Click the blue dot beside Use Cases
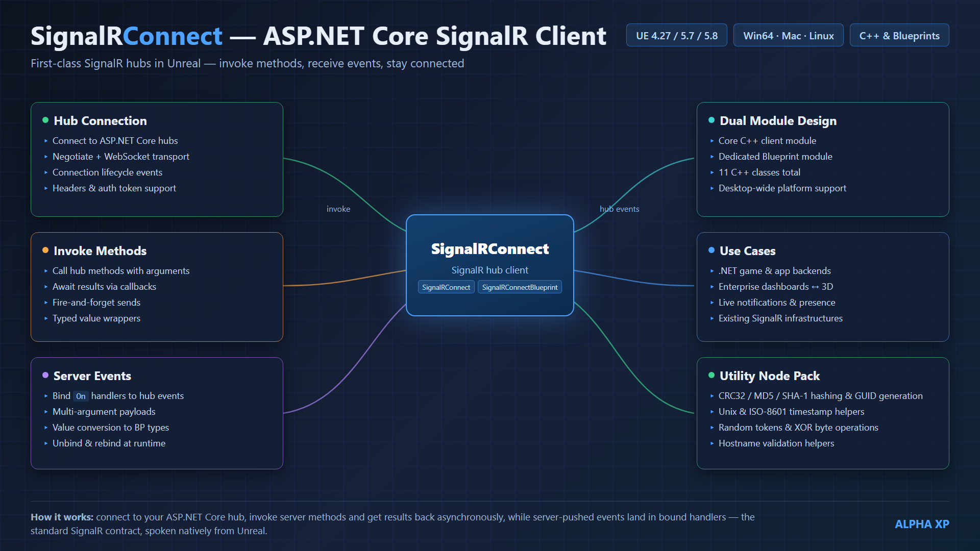 click(x=712, y=250)
